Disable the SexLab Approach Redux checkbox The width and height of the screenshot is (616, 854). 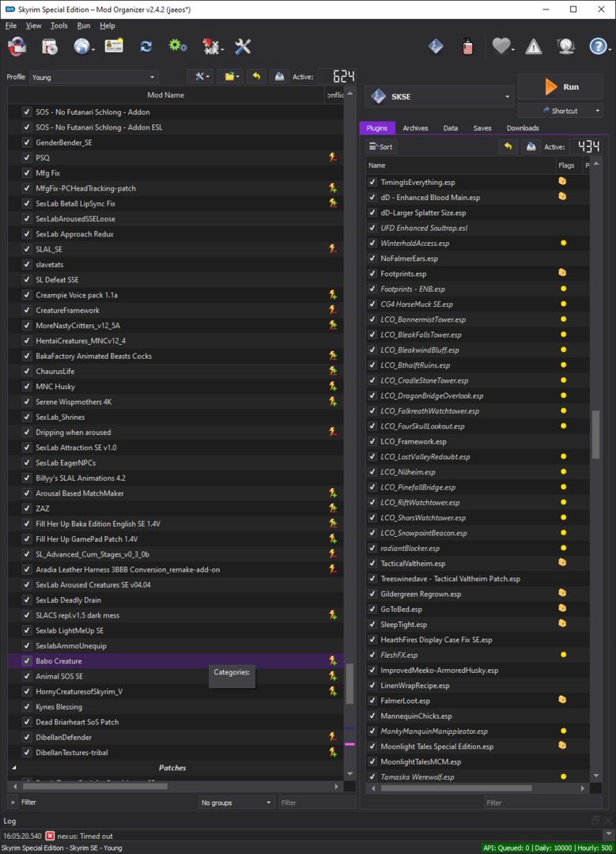(x=27, y=233)
